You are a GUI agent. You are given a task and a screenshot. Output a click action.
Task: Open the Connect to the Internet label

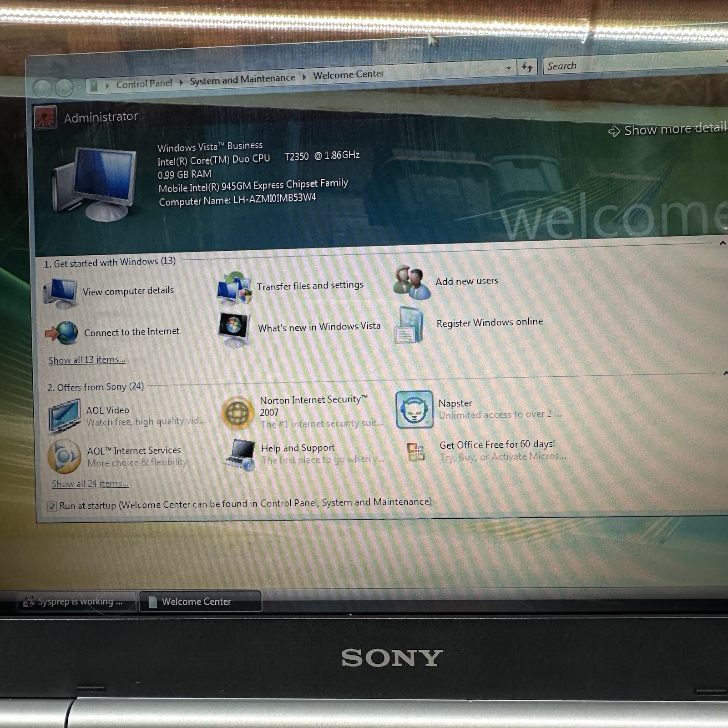(x=131, y=332)
